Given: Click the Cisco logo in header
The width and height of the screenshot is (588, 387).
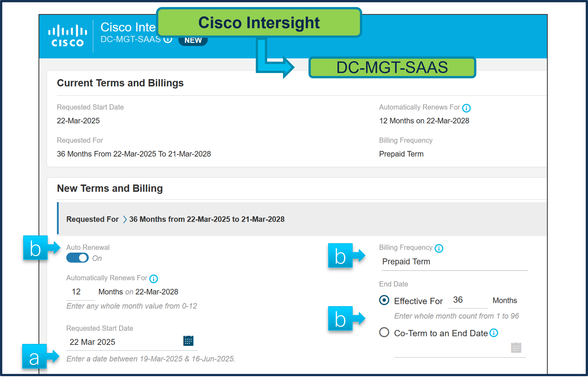Looking at the screenshot, I should click(x=68, y=36).
